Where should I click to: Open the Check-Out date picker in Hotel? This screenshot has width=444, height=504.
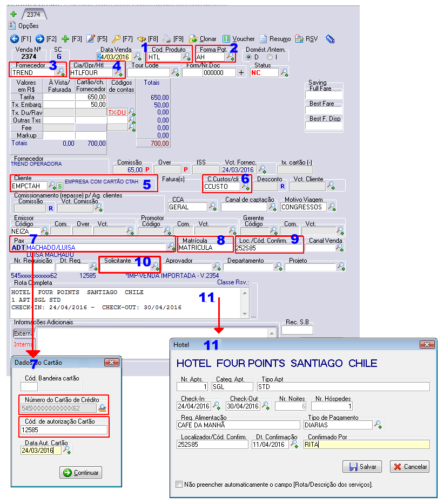click(x=266, y=406)
